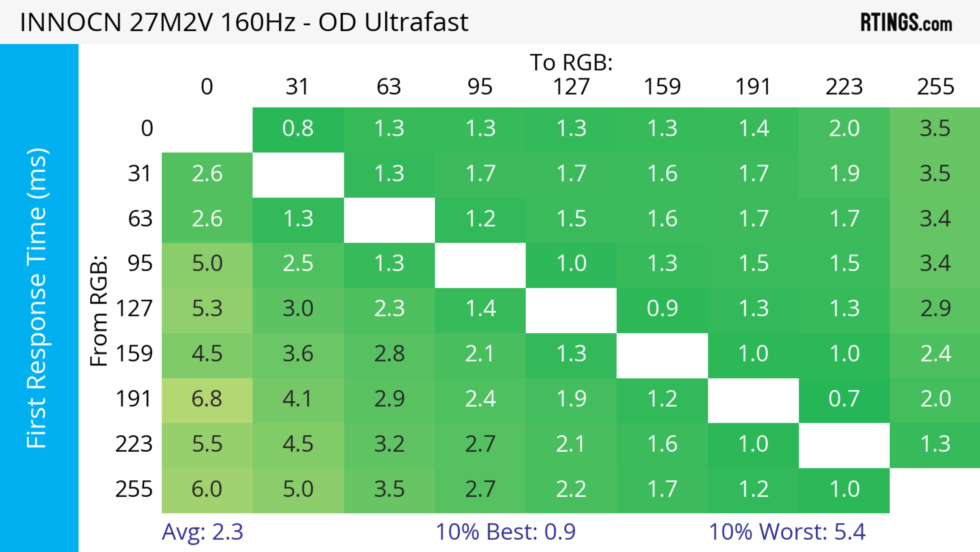Select the 3.6 cell in row 159
Screen dimensions: 980x552
coord(298,354)
